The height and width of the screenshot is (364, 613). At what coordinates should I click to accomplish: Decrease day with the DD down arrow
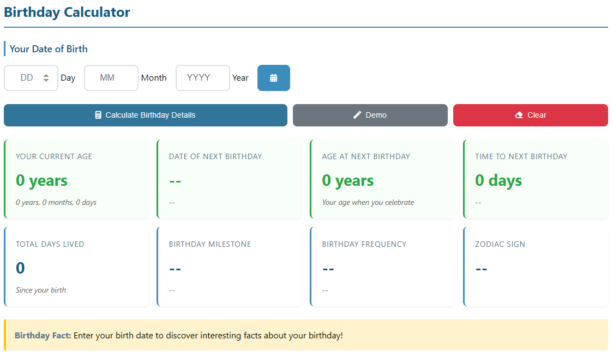(x=46, y=81)
